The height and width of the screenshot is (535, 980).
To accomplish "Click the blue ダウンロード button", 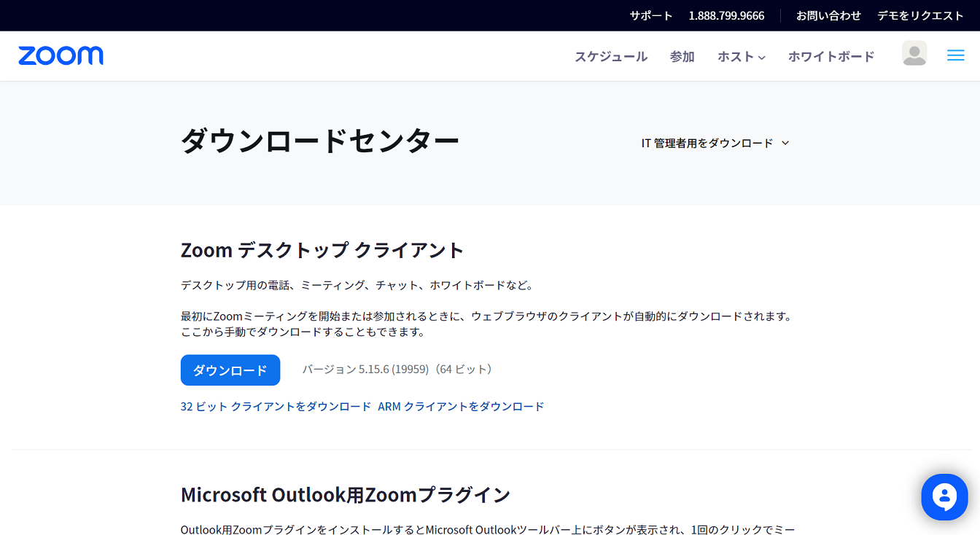I will pos(230,370).
